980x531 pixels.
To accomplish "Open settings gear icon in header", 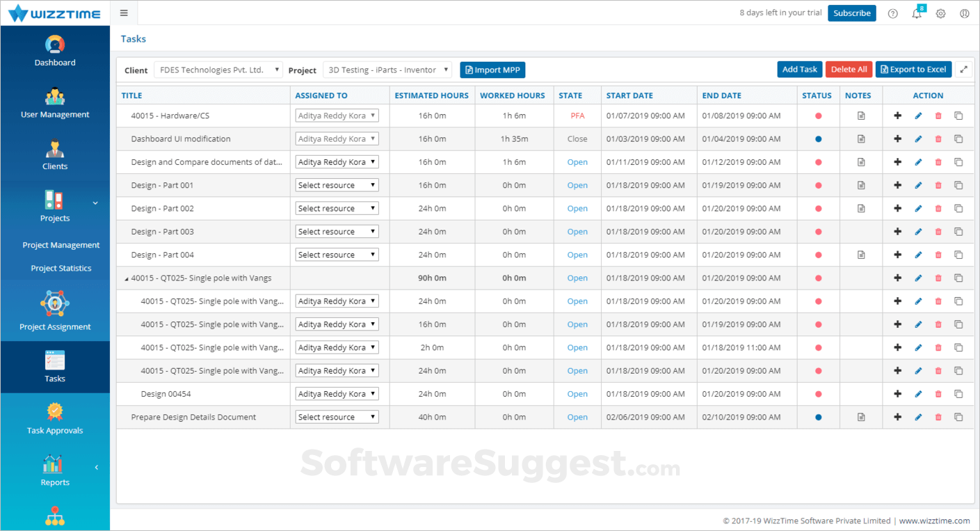I will (x=940, y=14).
